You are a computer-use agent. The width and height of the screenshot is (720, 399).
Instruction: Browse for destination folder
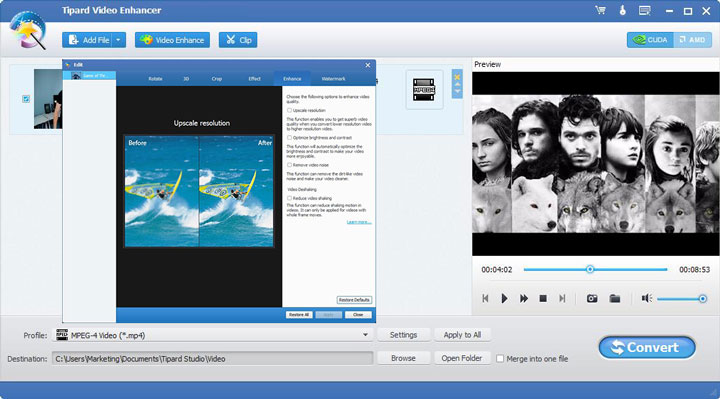click(403, 358)
